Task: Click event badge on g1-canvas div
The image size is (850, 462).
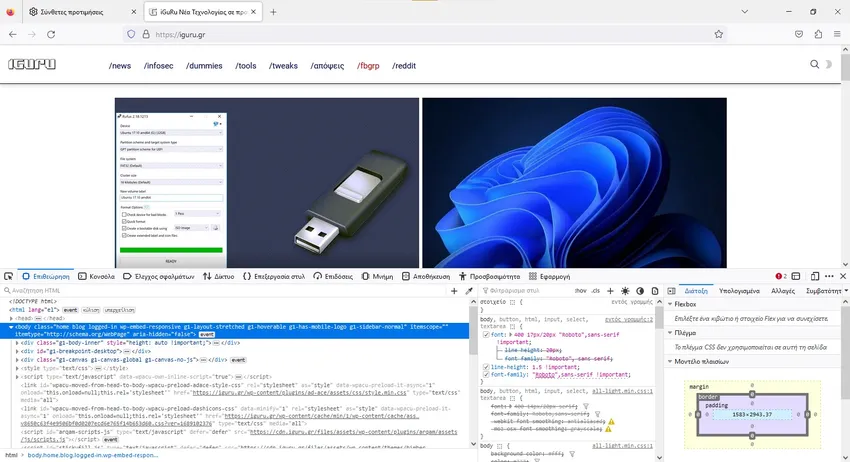Action: tap(238, 360)
